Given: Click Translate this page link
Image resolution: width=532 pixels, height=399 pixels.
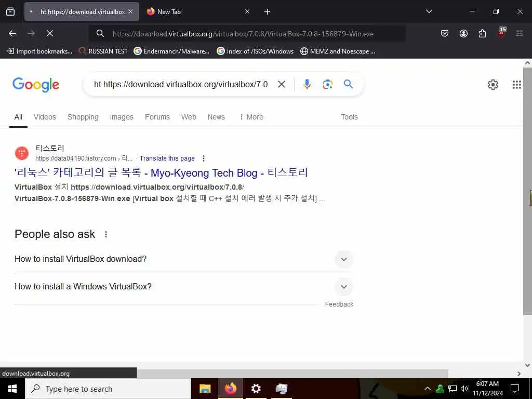Looking at the screenshot, I should pyautogui.click(x=167, y=158).
